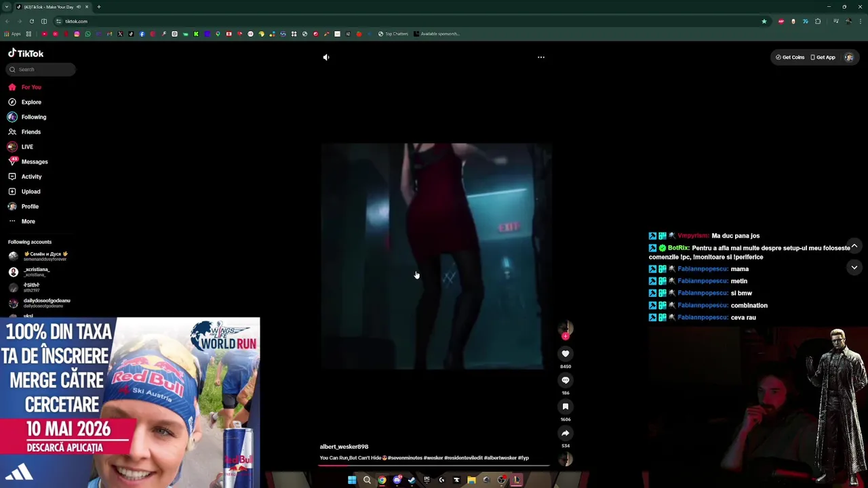
Task: Open the WhatsApp bookmark icon
Action: (87, 34)
